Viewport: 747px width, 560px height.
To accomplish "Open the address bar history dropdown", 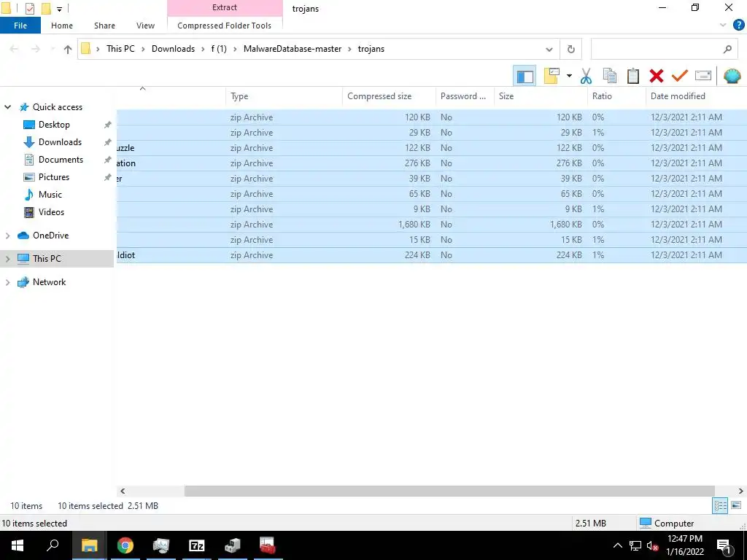I will (549, 49).
